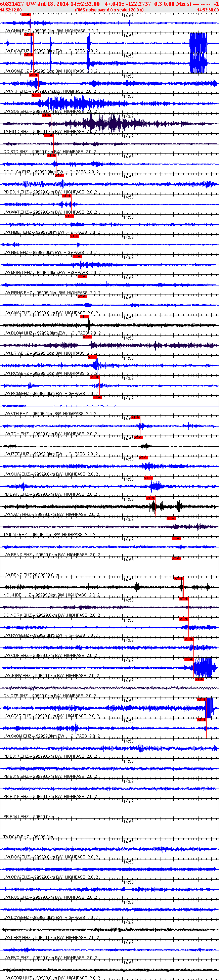Click the red pick marker above the NC KHBB HHZ label
Image resolution: width=219 pixels, height=980 pixels.
tap(179, 579)
